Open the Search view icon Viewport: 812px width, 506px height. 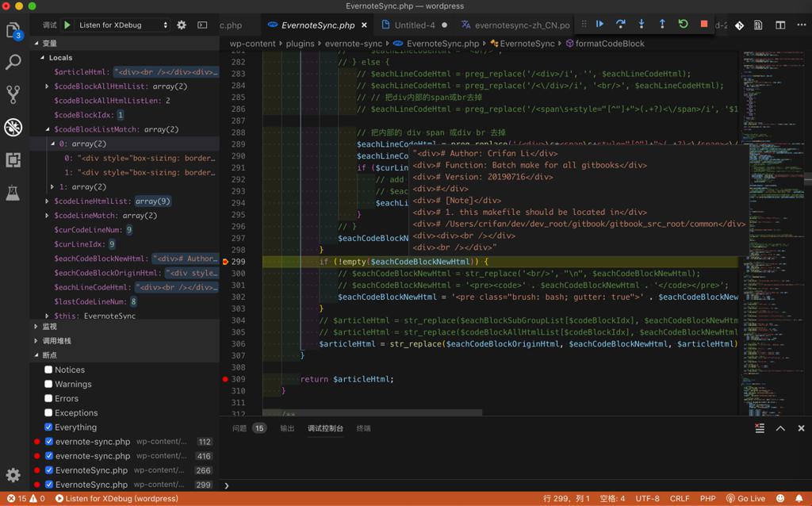(x=13, y=63)
